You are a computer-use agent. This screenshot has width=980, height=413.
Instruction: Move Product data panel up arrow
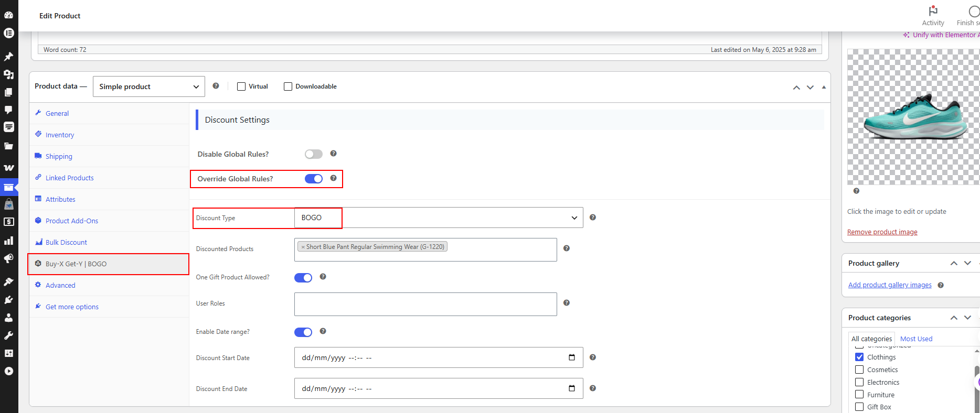[x=796, y=87]
